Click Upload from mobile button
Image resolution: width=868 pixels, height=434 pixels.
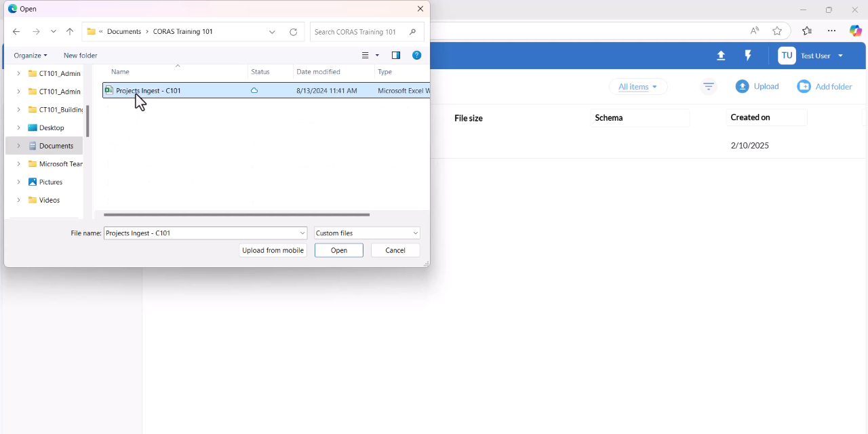pos(273,250)
